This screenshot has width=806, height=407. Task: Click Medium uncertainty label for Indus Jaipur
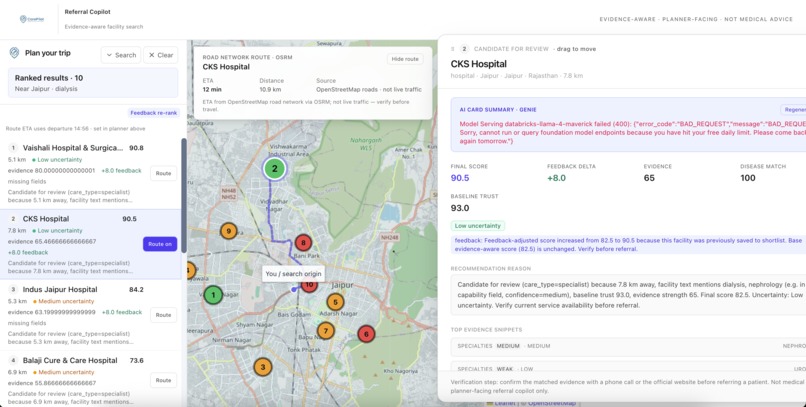[64, 301]
